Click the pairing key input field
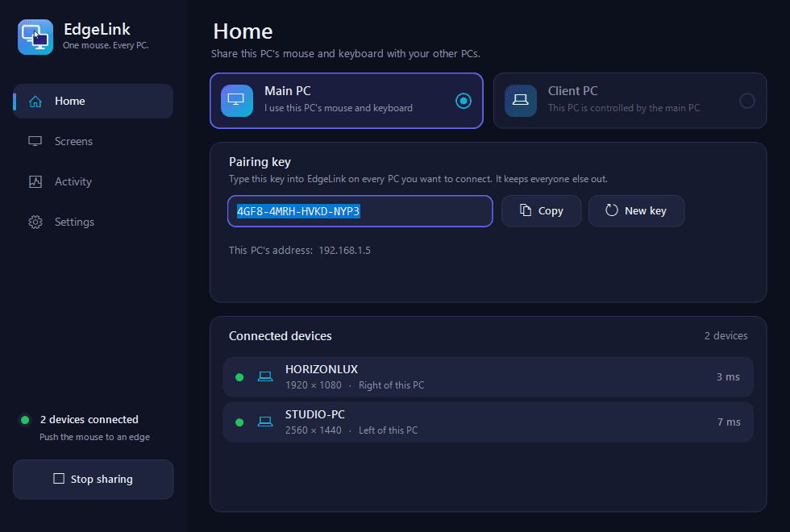Screen dimensions: 790x532 (x=360, y=211)
